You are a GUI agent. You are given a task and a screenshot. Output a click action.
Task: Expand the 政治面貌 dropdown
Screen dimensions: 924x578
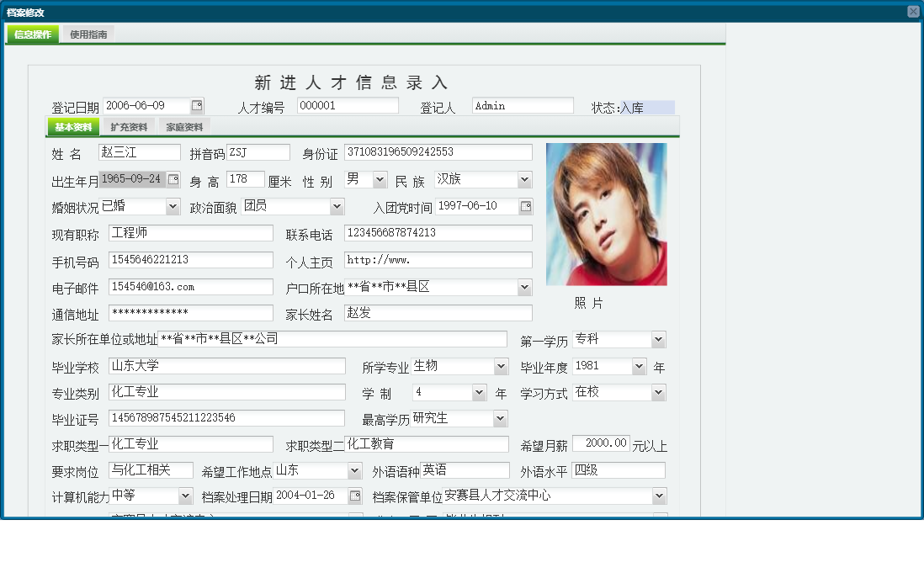pyautogui.click(x=337, y=207)
